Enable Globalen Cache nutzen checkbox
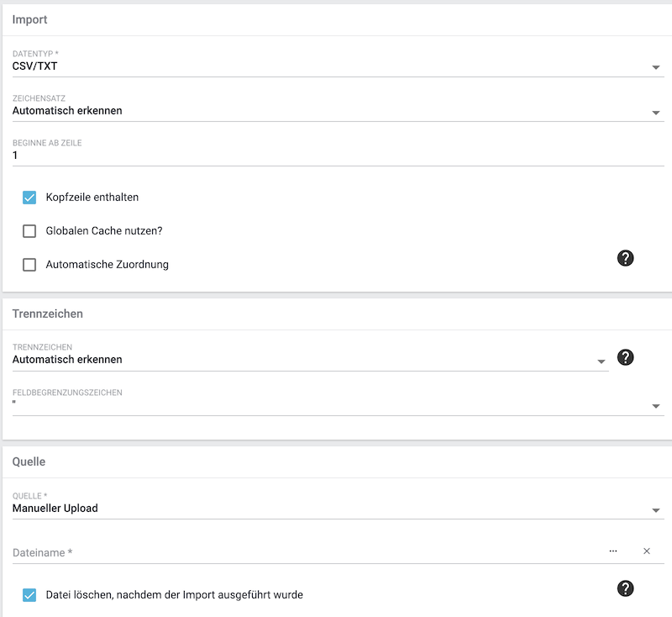 point(29,231)
